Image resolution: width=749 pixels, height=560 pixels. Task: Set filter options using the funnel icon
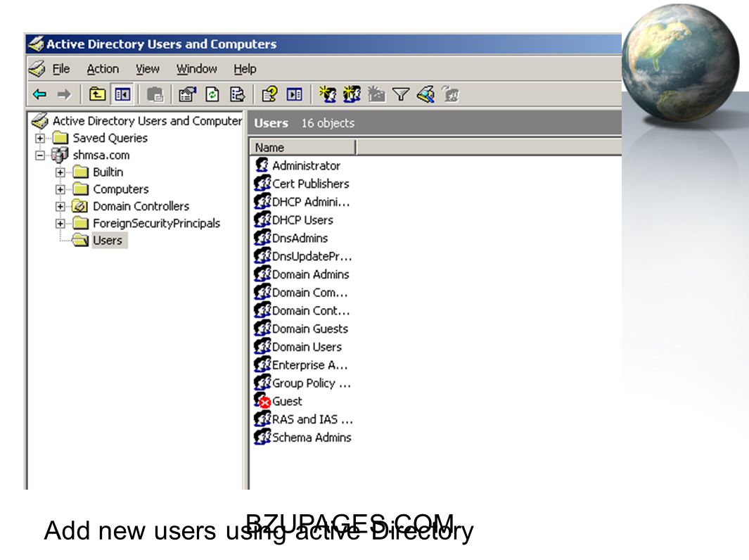(x=401, y=94)
